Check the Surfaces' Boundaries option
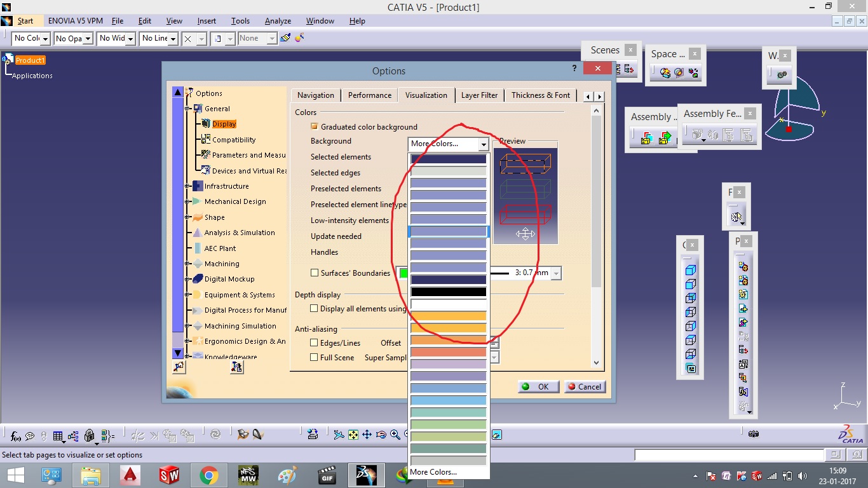 point(315,273)
